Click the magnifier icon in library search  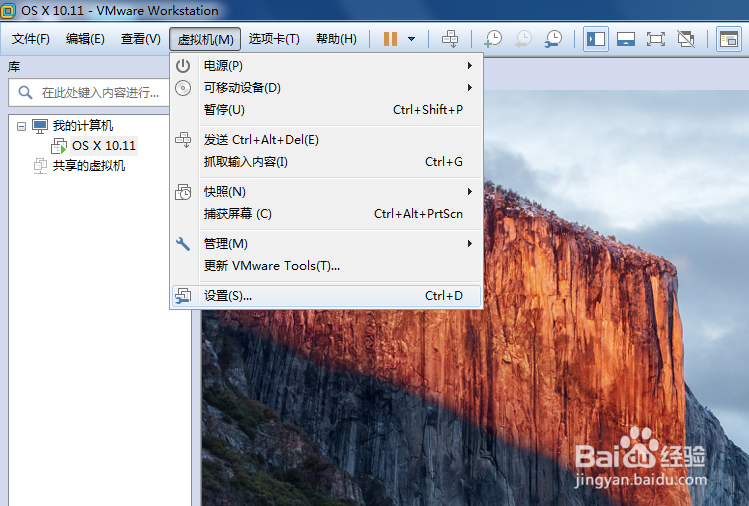pos(25,92)
